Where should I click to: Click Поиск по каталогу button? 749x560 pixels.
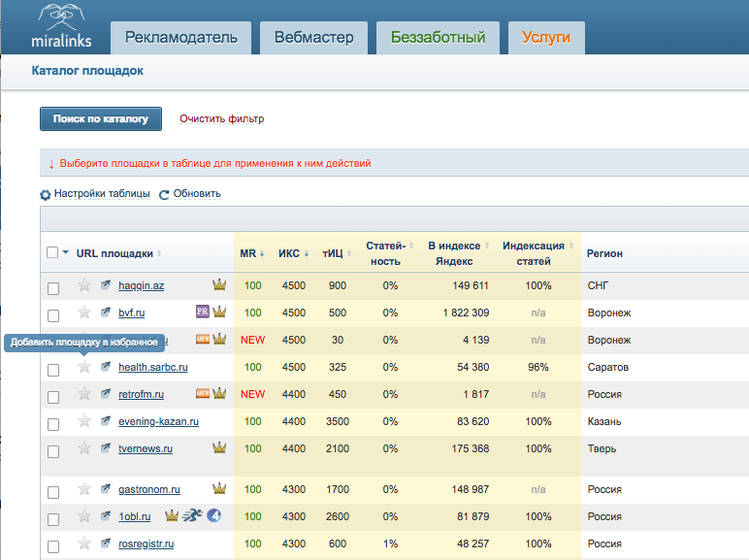[101, 119]
